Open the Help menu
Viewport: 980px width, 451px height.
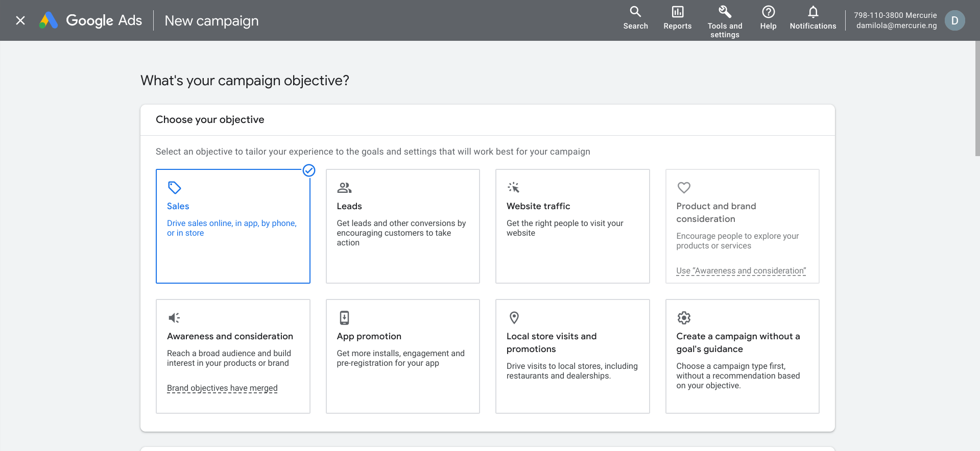coord(768,18)
